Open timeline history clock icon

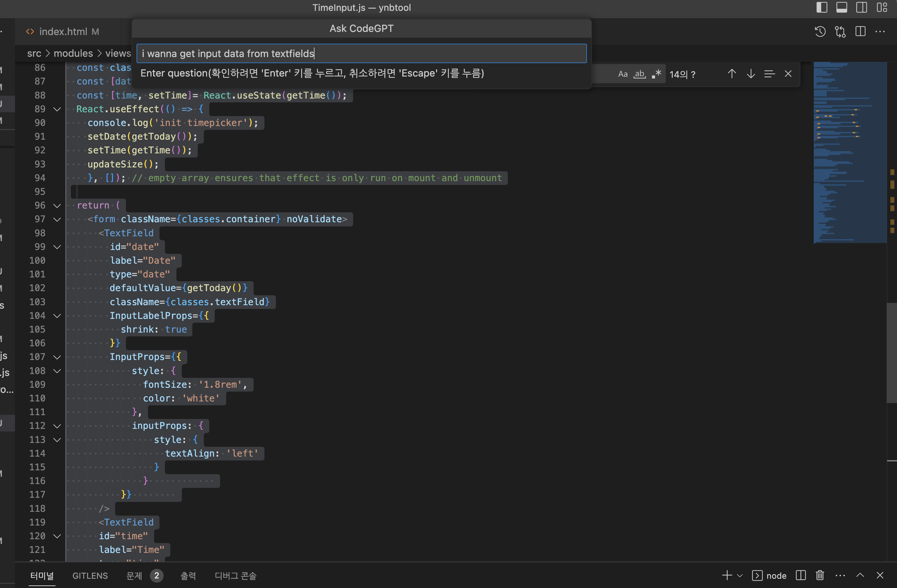click(820, 32)
